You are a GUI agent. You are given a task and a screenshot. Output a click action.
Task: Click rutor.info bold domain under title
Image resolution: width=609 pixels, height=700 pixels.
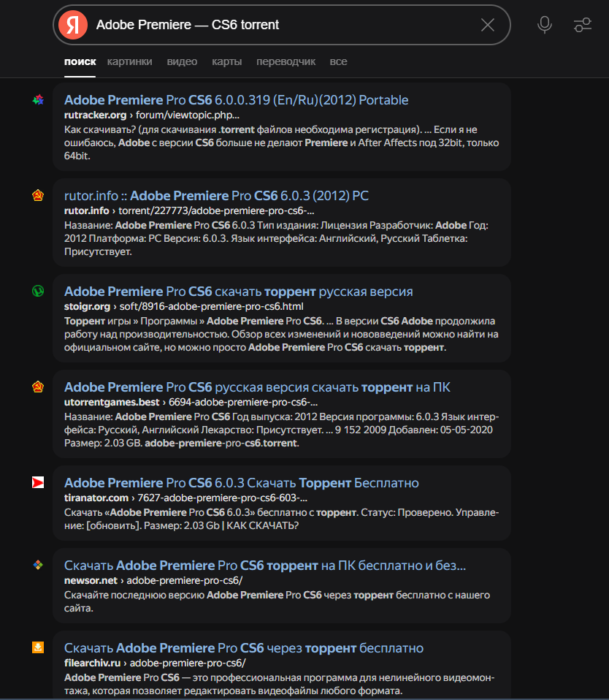tap(87, 210)
